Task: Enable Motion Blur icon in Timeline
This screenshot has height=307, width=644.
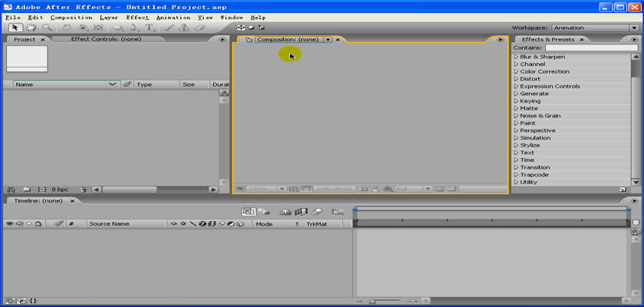Action: click(x=317, y=212)
